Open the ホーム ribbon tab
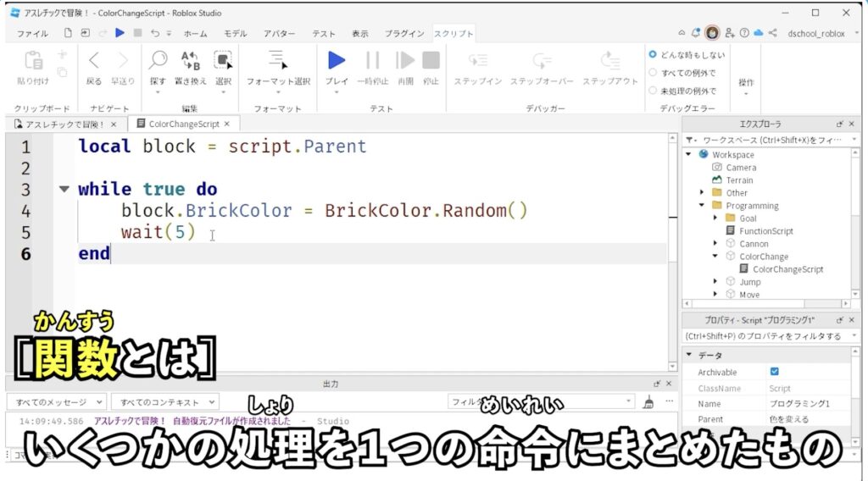 coord(195,34)
